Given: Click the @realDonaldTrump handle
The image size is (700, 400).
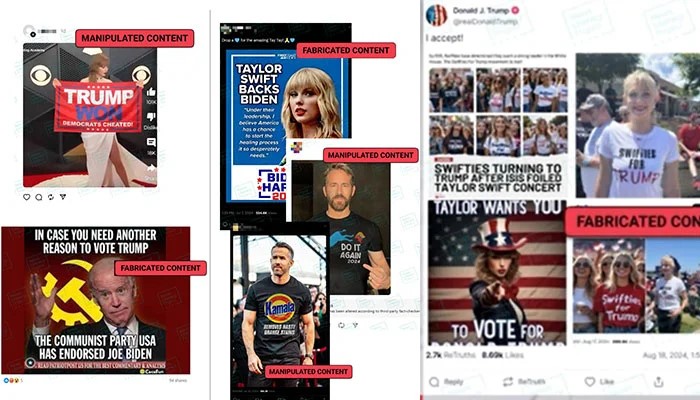Looking at the screenshot, I should 485,21.
